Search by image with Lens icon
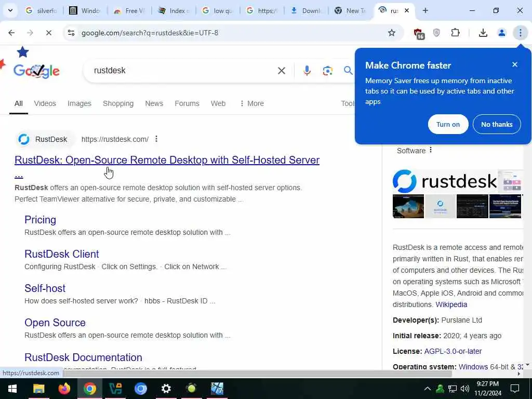Viewport: 532px width, 399px height. tap(327, 71)
